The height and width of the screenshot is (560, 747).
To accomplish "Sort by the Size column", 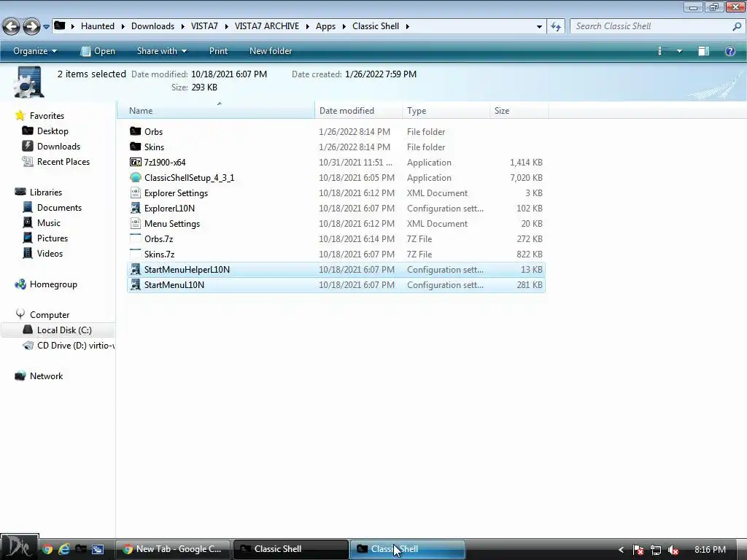I will (519, 111).
